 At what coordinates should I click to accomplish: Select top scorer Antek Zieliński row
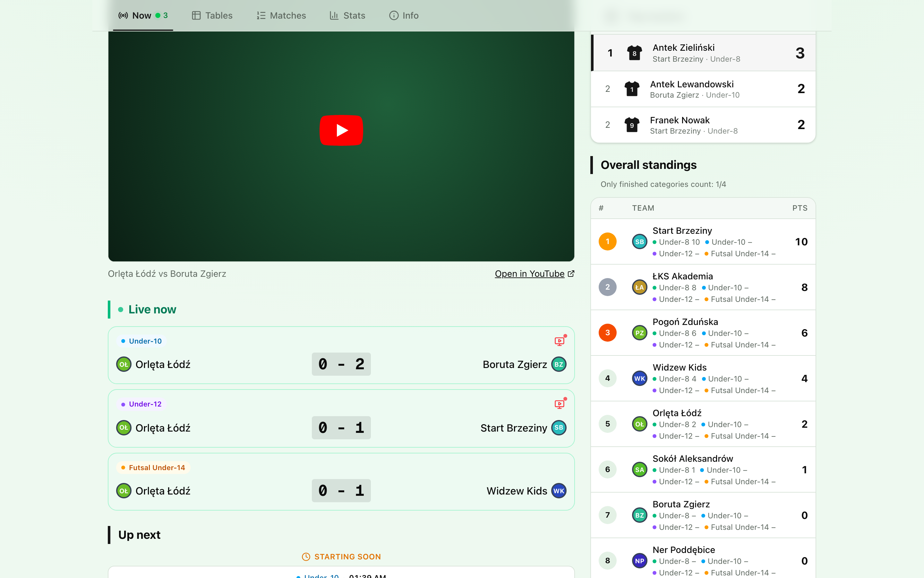[x=703, y=53]
